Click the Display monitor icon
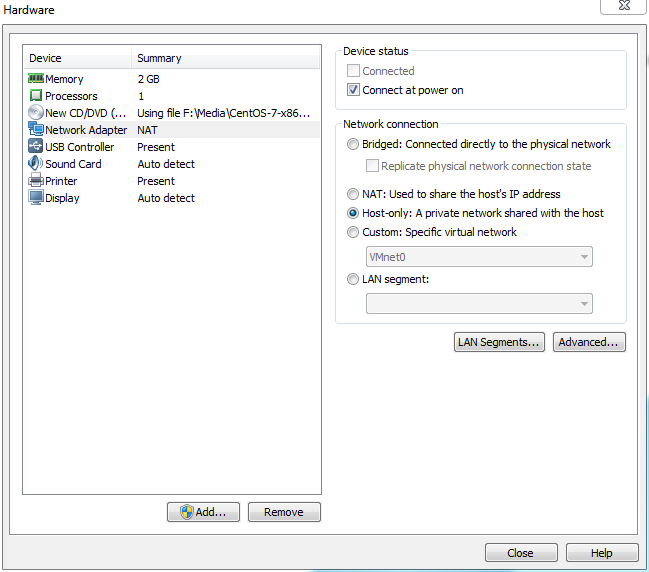 point(36,197)
